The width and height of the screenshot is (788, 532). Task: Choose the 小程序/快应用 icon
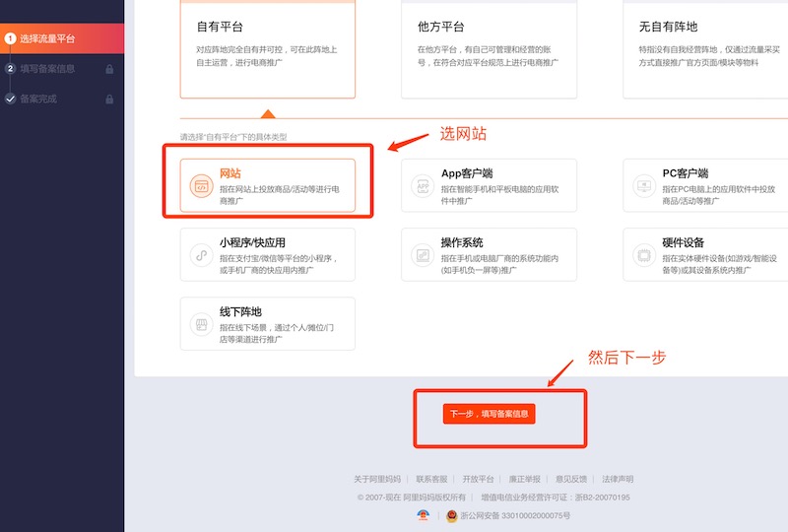click(200, 255)
